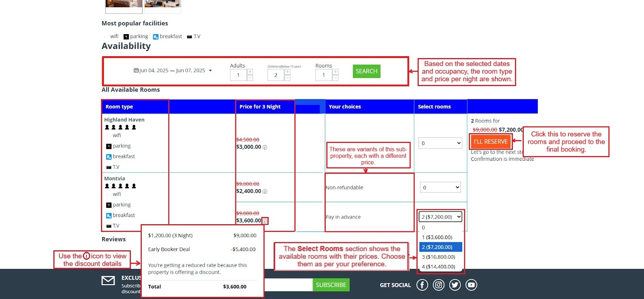Open the Facebook social icon

pos(422,285)
